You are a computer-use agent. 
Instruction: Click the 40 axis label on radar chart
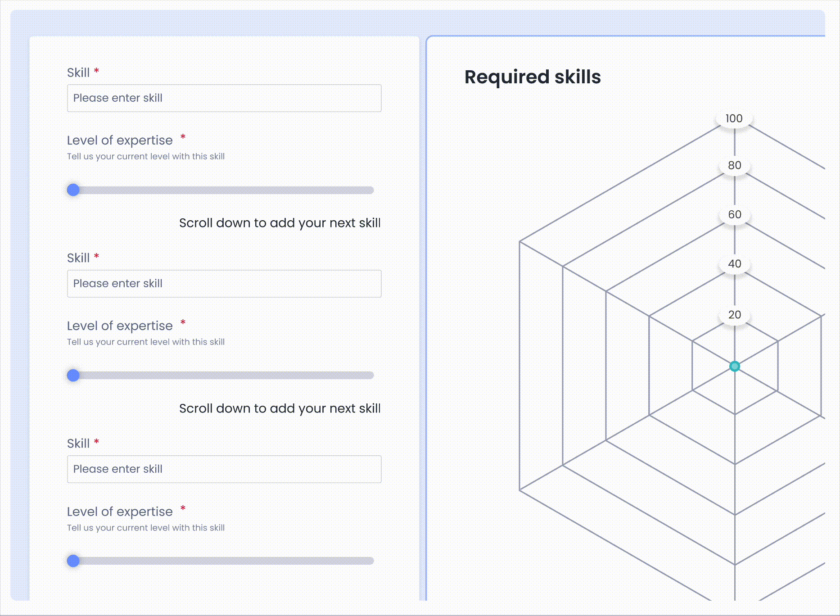point(735,263)
